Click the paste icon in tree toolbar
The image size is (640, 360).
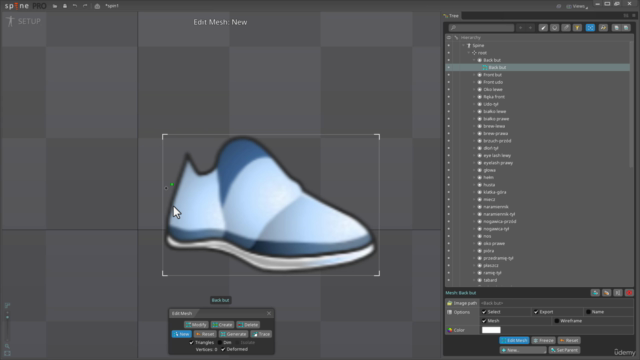[626, 28]
